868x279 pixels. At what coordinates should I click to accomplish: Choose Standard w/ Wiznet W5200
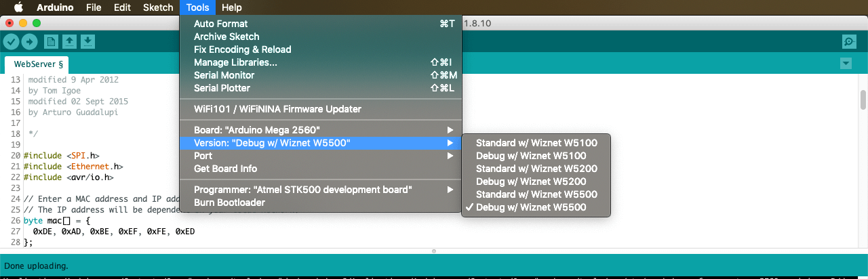(536, 169)
